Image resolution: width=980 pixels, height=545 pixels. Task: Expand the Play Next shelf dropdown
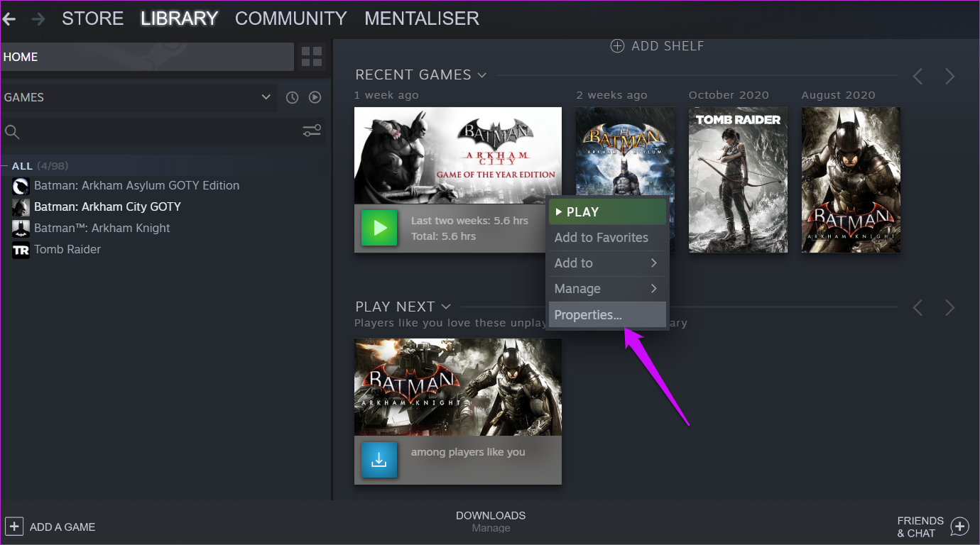[x=446, y=307]
